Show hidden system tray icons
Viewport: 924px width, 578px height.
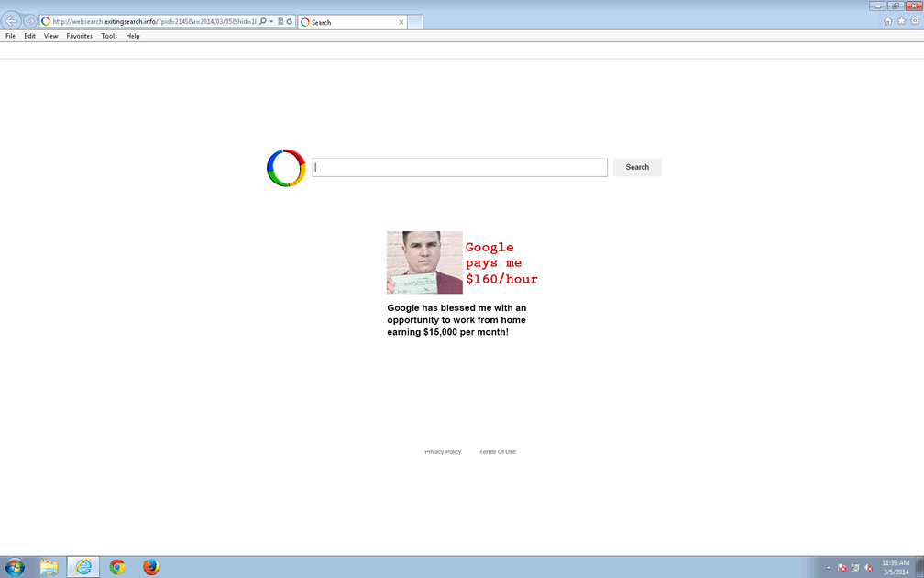(x=828, y=568)
